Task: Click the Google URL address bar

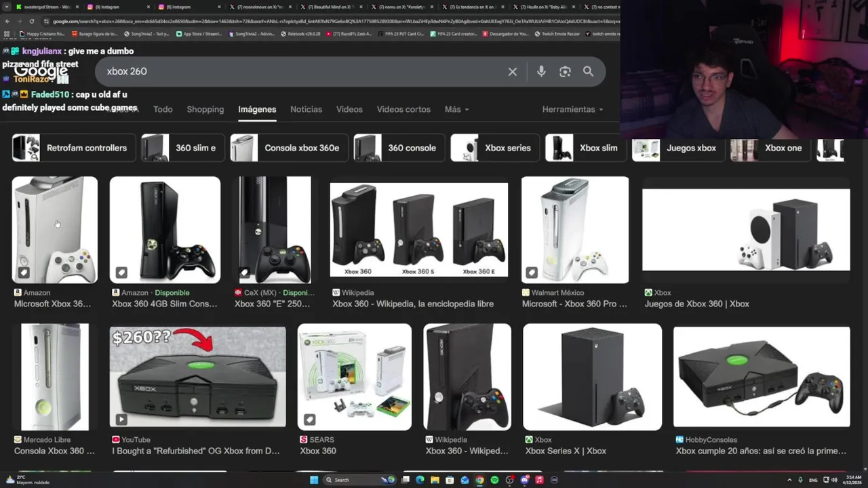Action: click(332, 21)
